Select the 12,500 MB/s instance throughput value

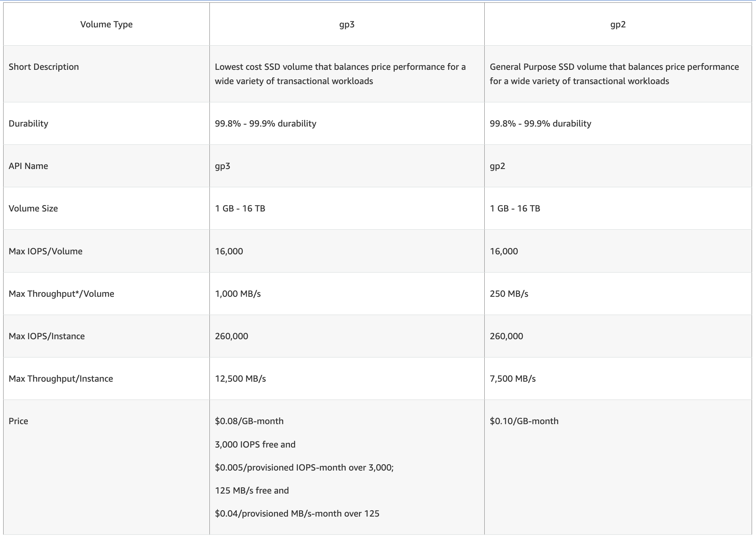pyautogui.click(x=240, y=379)
